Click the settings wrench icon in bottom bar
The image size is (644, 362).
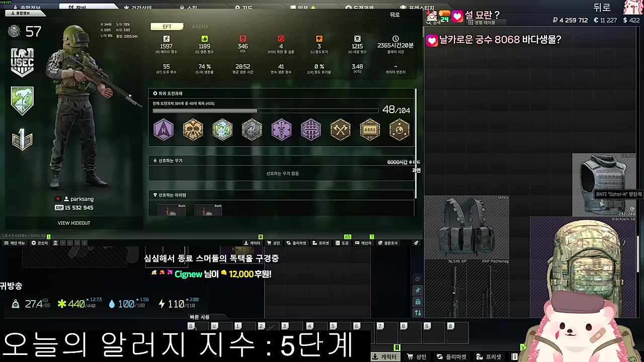[416, 243]
